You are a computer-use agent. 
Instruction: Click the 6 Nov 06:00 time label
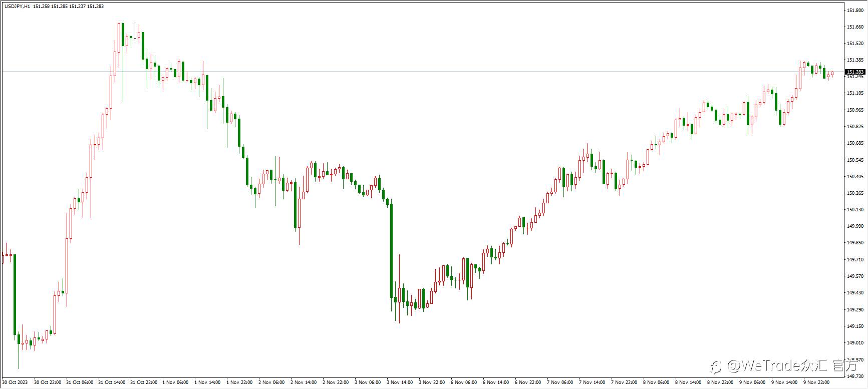pyautogui.click(x=464, y=382)
